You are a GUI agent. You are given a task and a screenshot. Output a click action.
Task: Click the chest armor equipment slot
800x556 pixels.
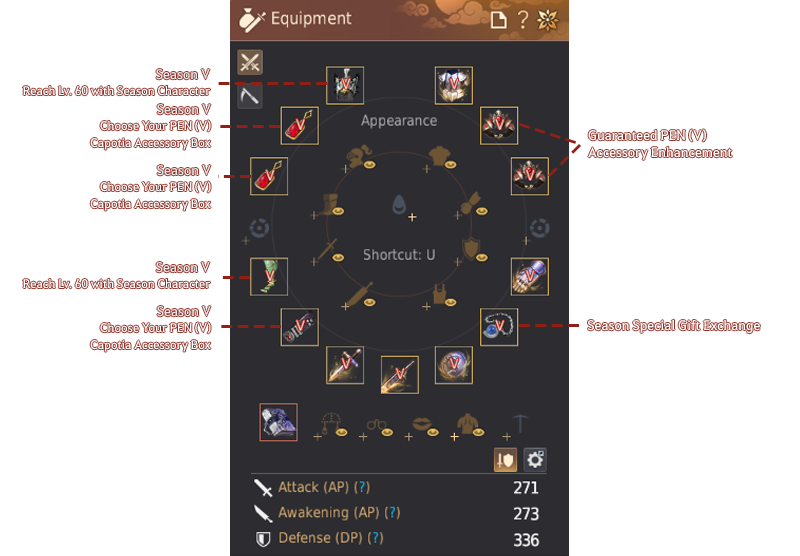click(454, 85)
